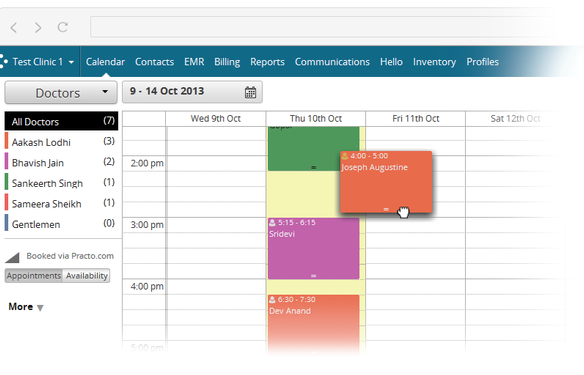Click resize handle on Joseph Augustine appointment
Viewport: 584px width, 375px height.
click(386, 209)
